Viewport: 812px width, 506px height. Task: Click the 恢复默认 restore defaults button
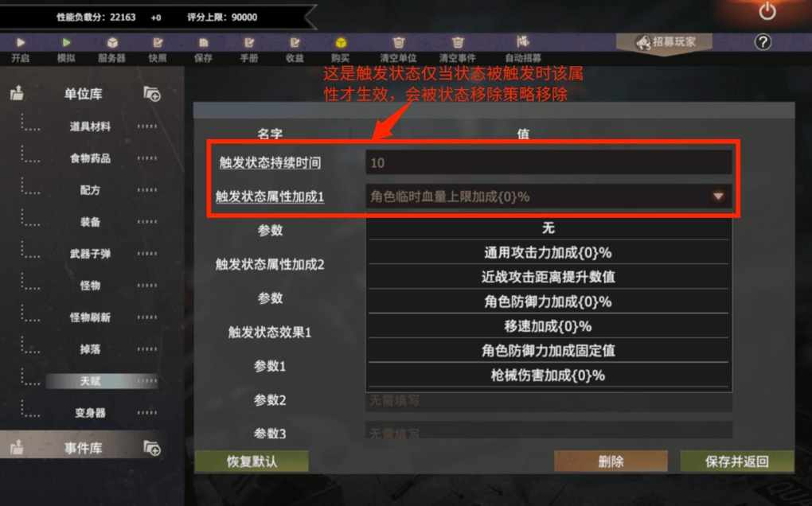coord(252,461)
